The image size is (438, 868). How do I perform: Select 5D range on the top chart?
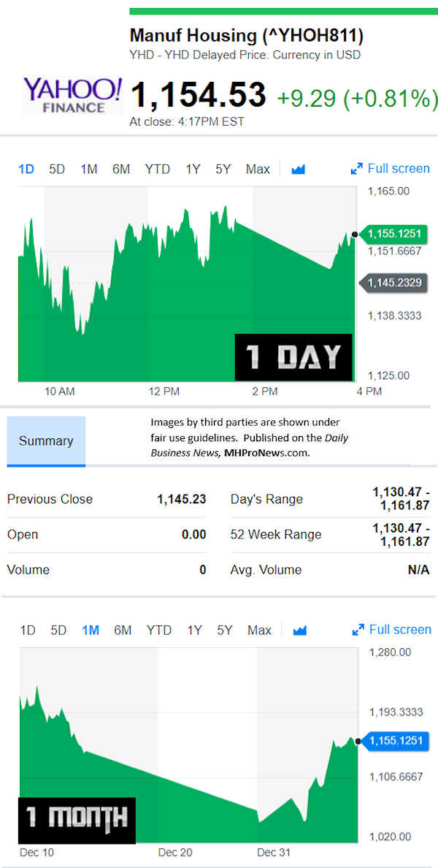57,170
